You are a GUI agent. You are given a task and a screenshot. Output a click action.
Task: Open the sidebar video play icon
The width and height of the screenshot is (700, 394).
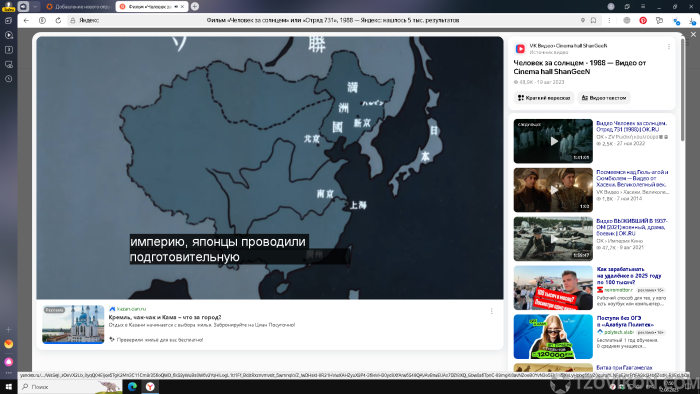[8, 35]
